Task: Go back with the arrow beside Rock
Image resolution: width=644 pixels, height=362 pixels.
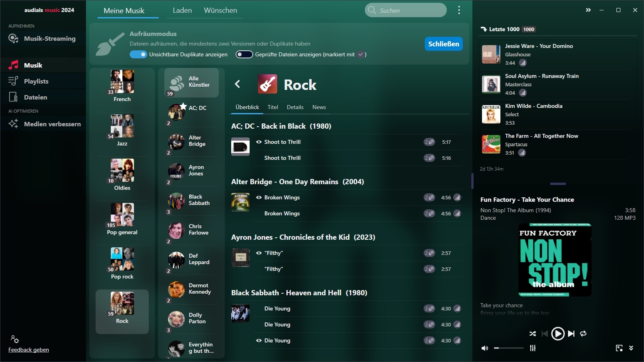Action: 238,84
